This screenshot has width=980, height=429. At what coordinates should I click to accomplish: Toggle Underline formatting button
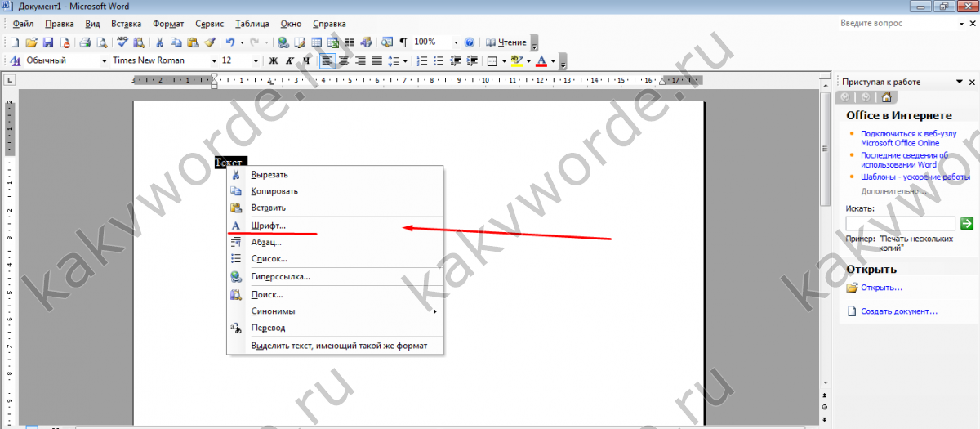[x=306, y=60]
